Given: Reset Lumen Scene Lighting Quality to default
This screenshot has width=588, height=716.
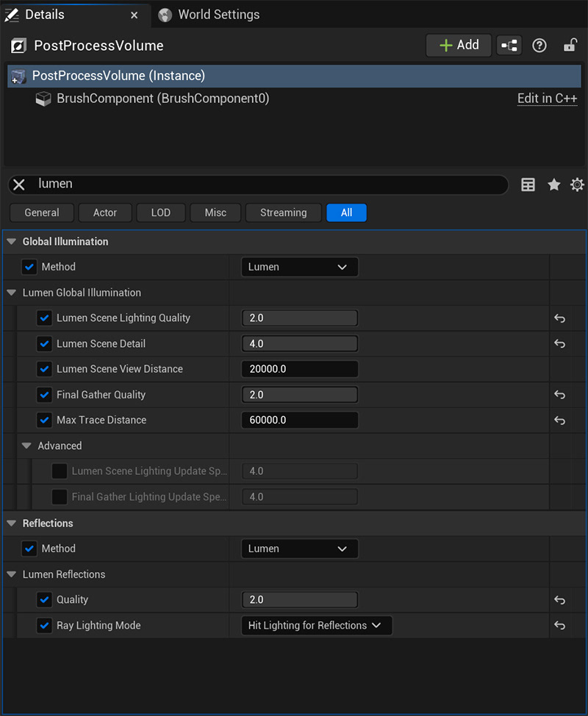Looking at the screenshot, I should point(559,318).
